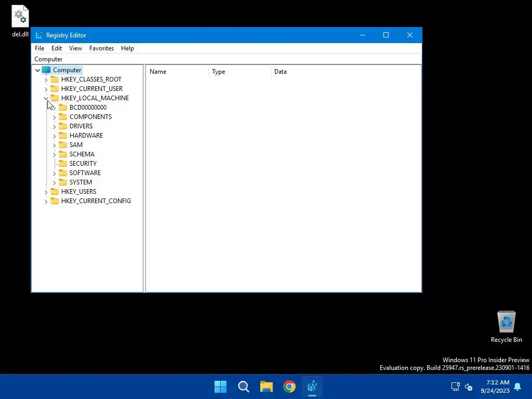Expand the SCHEMA key
Image resolution: width=532 pixels, height=399 pixels.
pyautogui.click(x=54, y=154)
